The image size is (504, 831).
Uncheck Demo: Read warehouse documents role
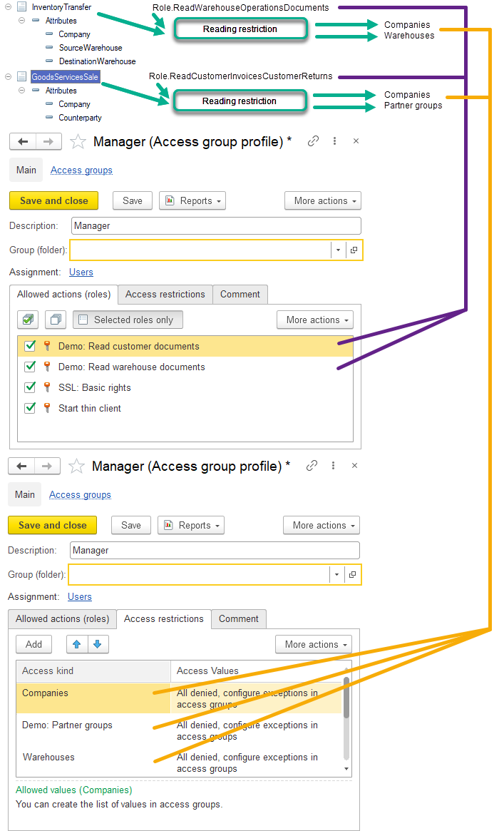tap(30, 367)
